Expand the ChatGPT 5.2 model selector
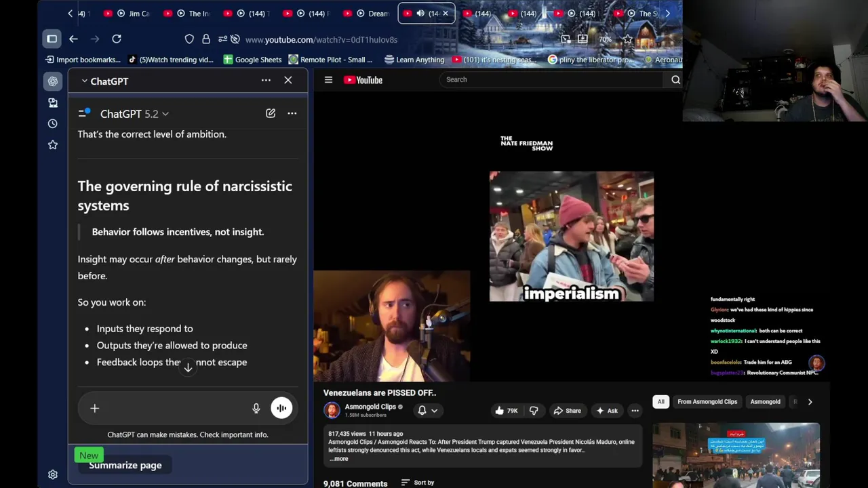 (x=134, y=114)
